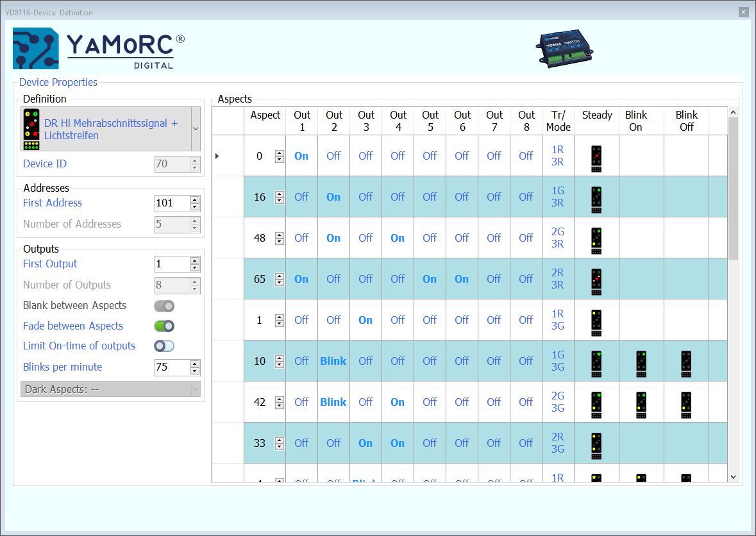Toggle Out 3 for aspect 1
The height and width of the screenshot is (536, 756).
365,319
